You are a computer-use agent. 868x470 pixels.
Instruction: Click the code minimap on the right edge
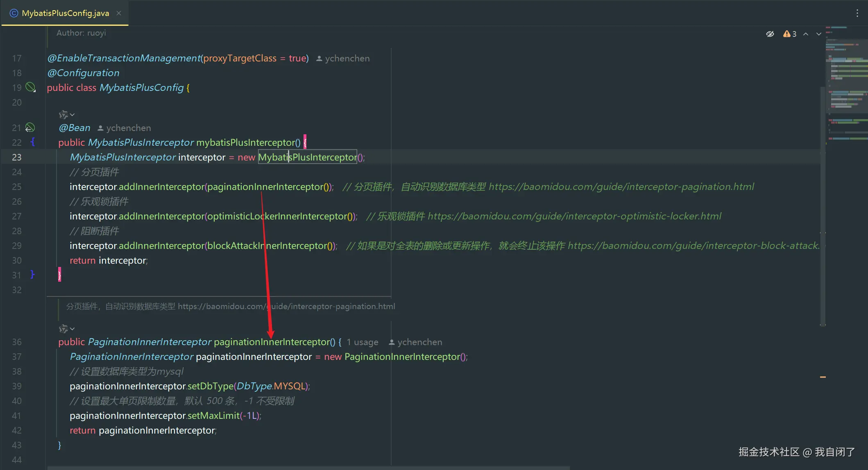(846, 82)
